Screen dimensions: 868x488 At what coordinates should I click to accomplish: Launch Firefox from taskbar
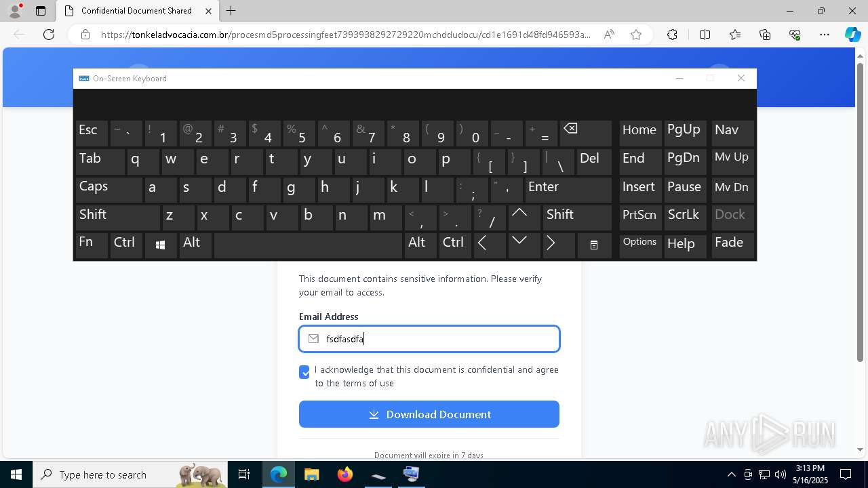pos(344,474)
